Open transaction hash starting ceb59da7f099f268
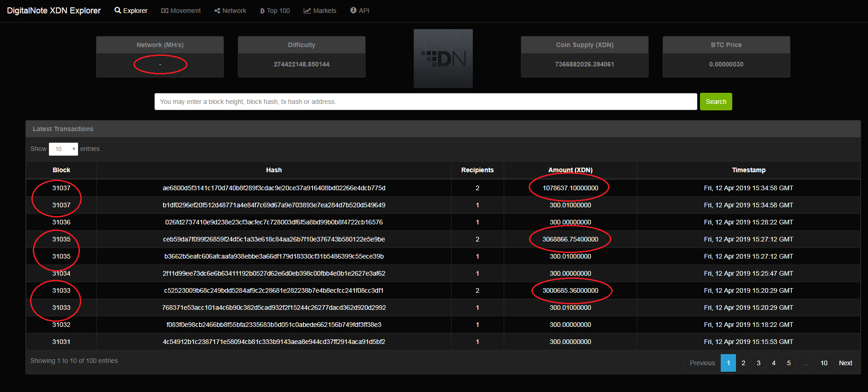868x392 pixels. coord(274,239)
